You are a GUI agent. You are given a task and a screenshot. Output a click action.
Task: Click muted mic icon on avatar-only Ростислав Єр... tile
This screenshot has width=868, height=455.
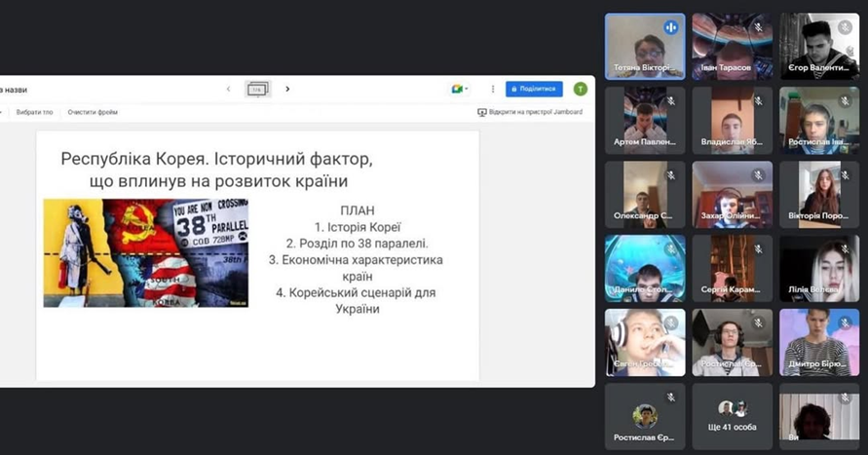point(670,397)
